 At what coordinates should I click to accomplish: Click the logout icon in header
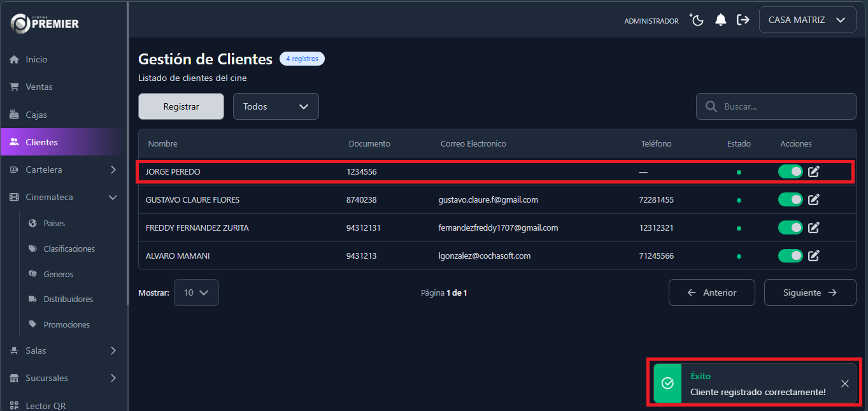point(743,20)
